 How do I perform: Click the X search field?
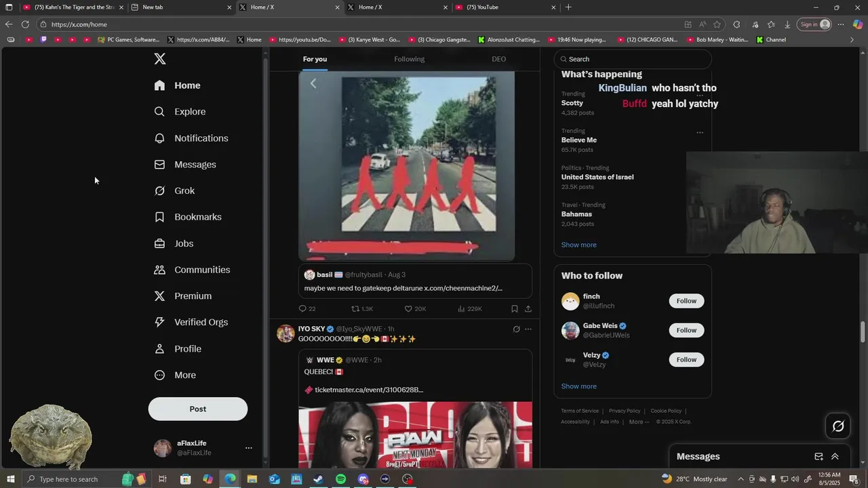pyautogui.click(x=633, y=59)
